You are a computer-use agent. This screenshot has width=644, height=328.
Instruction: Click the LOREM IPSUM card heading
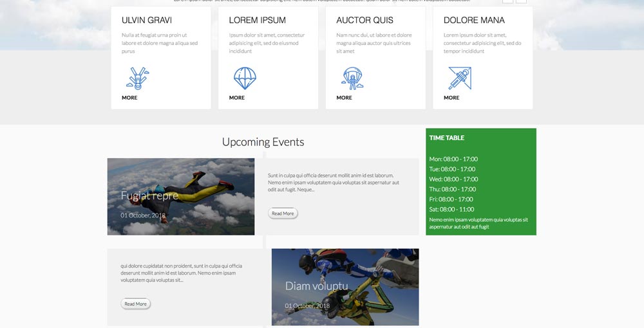258,20
